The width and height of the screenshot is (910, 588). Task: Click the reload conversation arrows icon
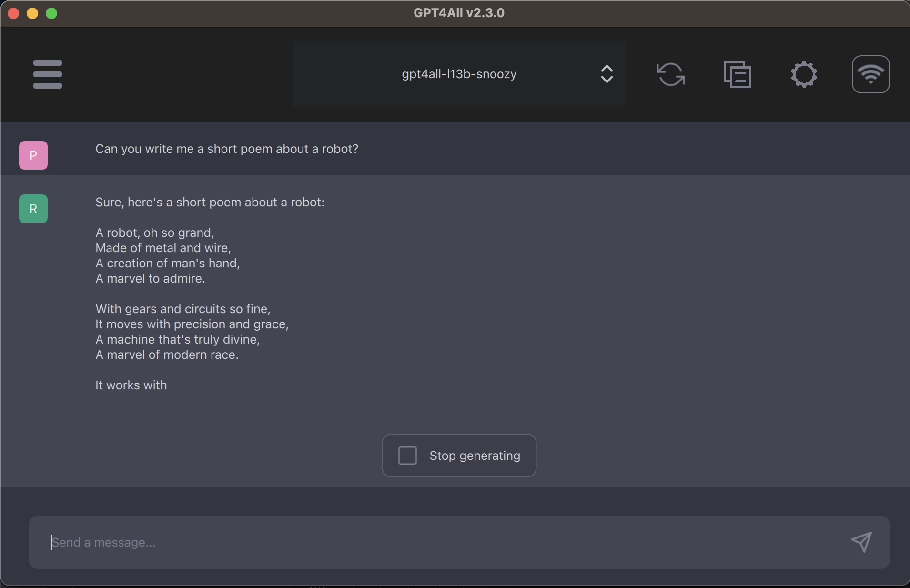[x=671, y=74]
